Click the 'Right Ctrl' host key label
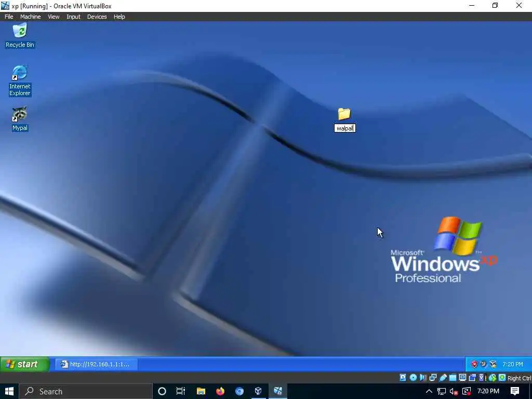Viewport: 532px width, 399px height. pyautogui.click(x=519, y=378)
